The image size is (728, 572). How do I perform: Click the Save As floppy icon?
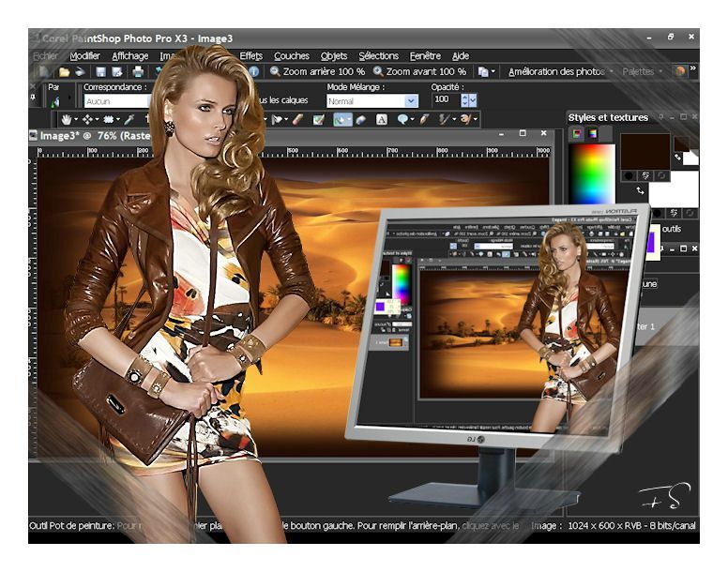(117, 71)
